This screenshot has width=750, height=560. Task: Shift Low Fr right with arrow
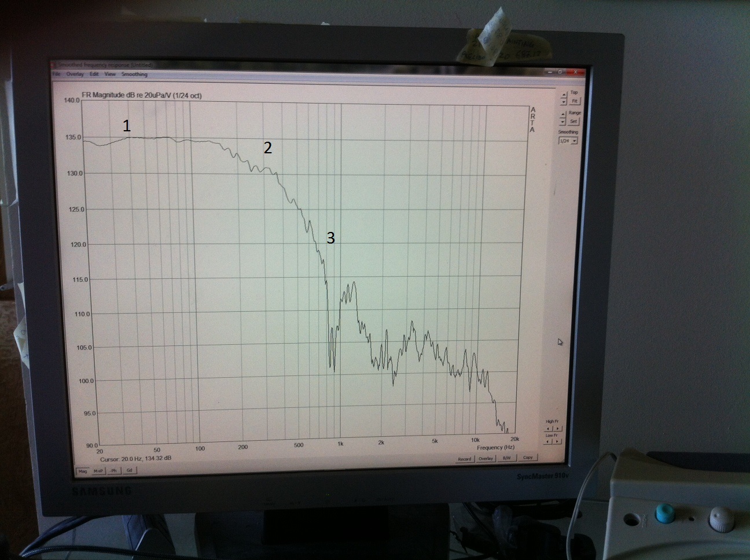coord(557,441)
